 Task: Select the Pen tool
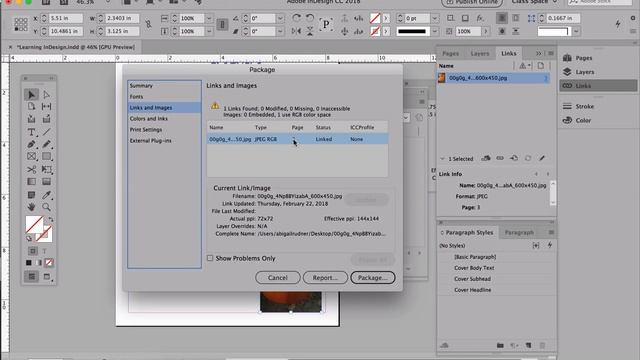31,144
